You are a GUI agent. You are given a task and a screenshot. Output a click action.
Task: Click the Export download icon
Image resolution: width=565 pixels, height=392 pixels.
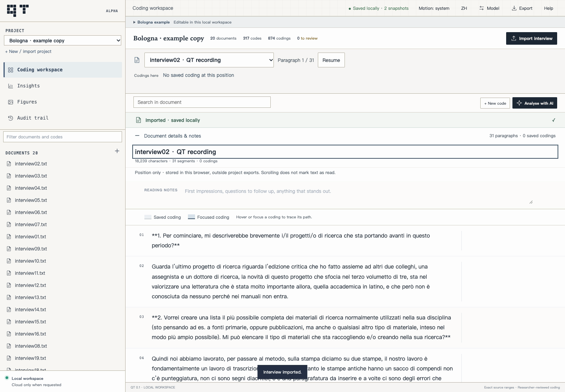tap(514, 8)
